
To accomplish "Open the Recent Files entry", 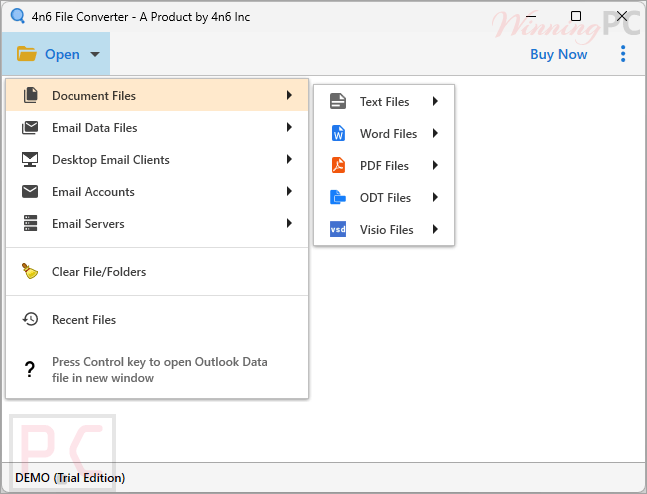I will (157, 319).
